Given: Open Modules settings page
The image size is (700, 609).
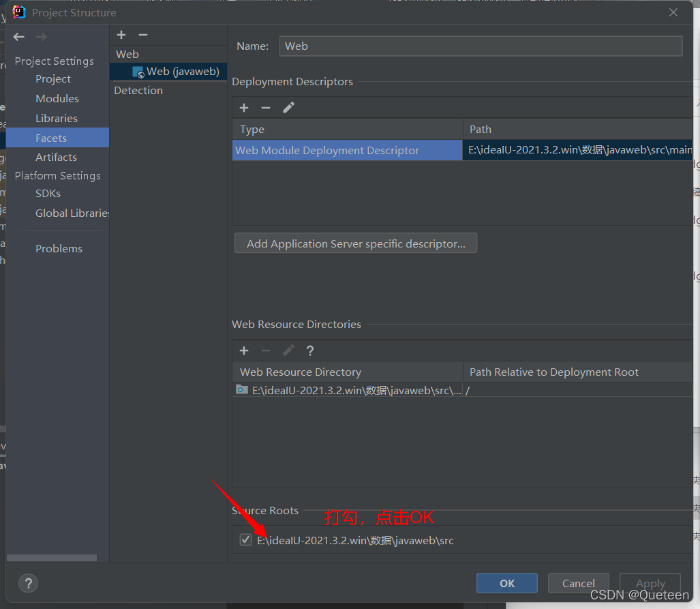Looking at the screenshot, I should [x=57, y=99].
